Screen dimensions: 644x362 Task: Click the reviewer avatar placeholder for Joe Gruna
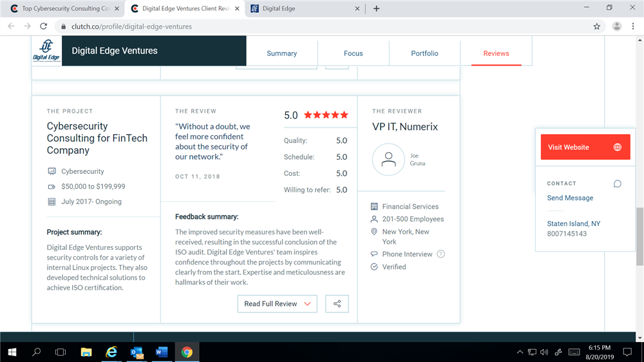point(388,160)
